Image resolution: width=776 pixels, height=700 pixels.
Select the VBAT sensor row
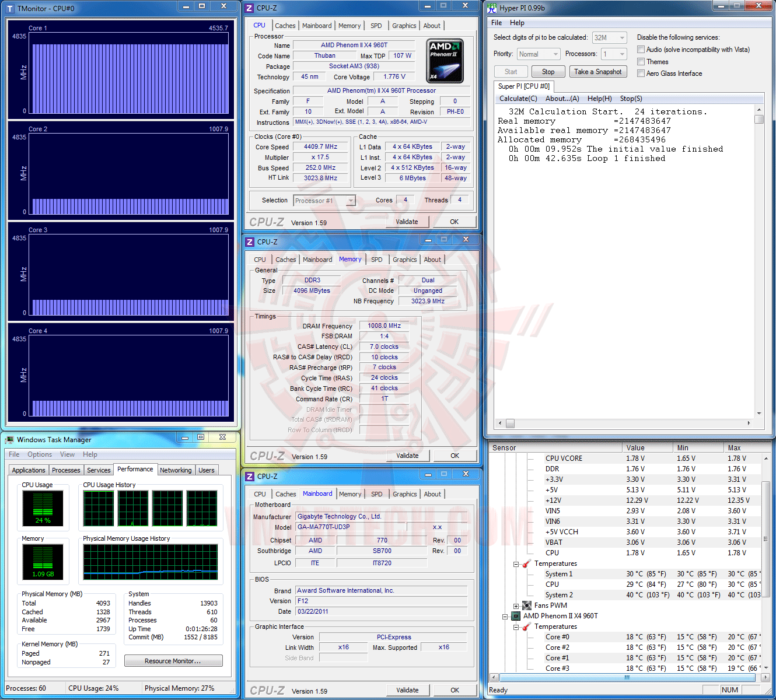pos(624,542)
